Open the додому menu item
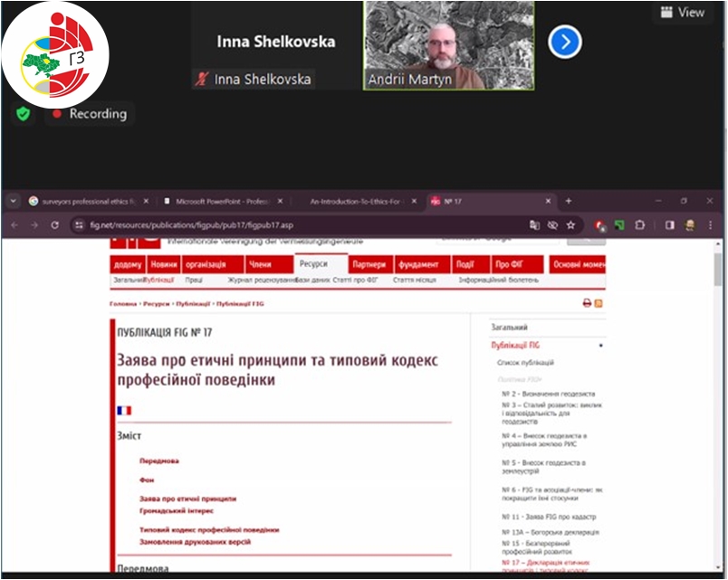The image size is (728, 580). [x=128, y=264]
